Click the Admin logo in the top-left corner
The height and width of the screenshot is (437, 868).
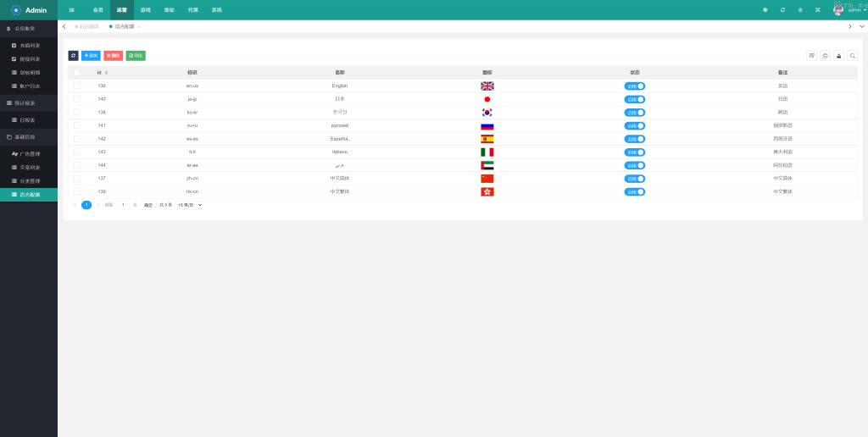[x=29, y=10]
